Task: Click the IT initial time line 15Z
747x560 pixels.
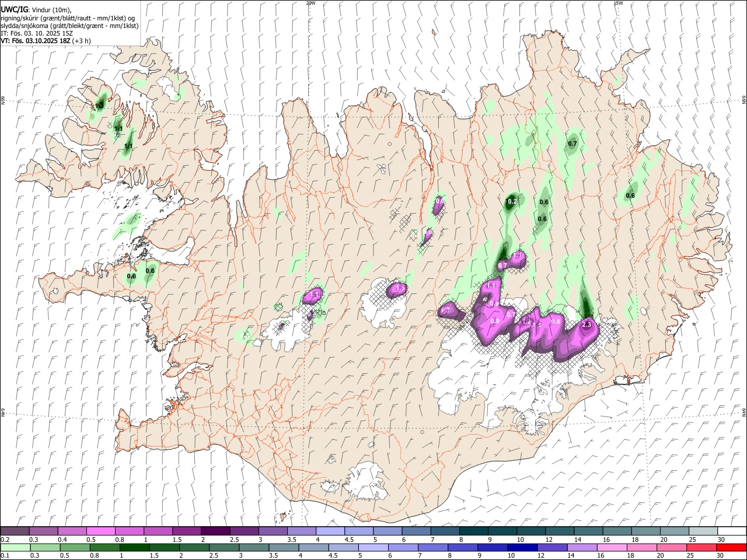Action: [36, 33]
